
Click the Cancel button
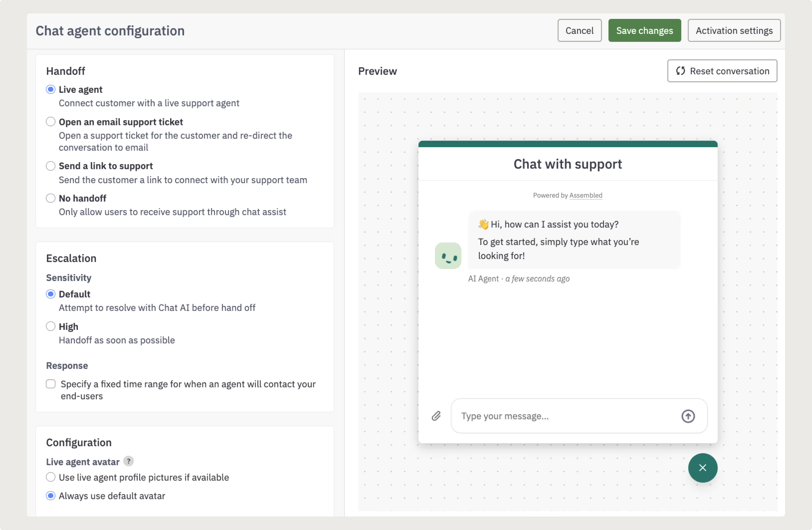pyautogui.click(x=579, y=31)
